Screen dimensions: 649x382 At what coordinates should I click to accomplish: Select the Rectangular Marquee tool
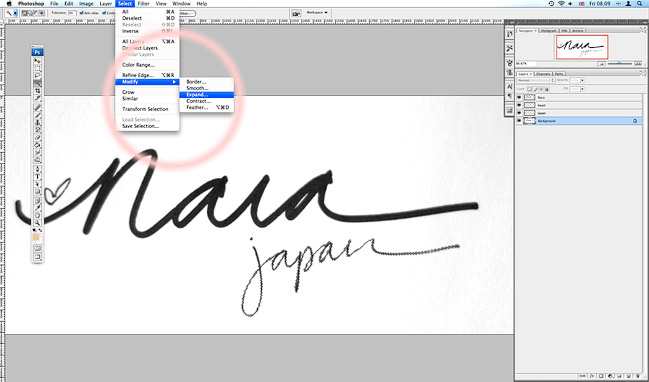point(37,67)
